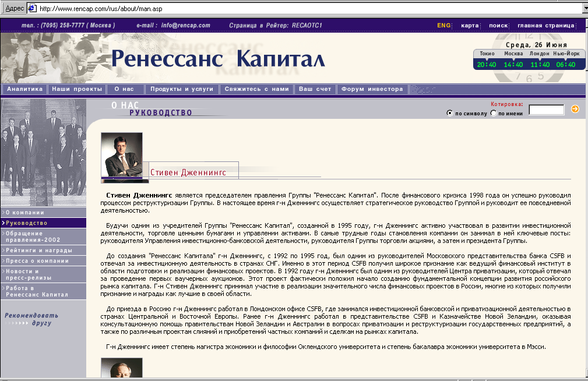Click the "Среда, 26 Июня" date text
The height and width of the screenshot is (381, 588).
click(536, 45)
